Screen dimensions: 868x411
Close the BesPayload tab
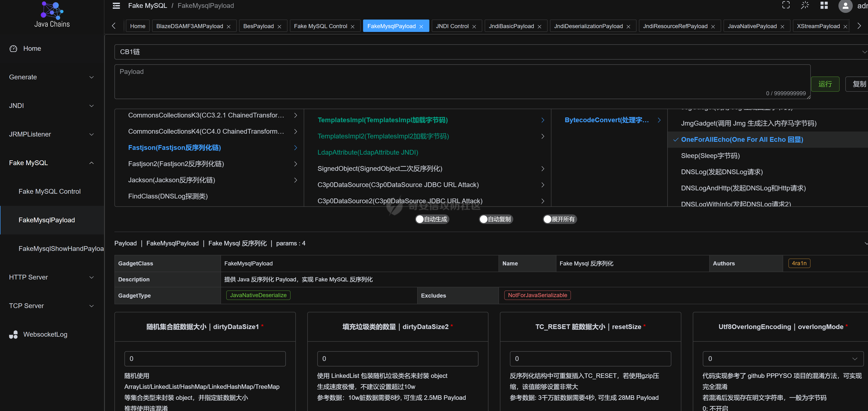coord(279,27)
